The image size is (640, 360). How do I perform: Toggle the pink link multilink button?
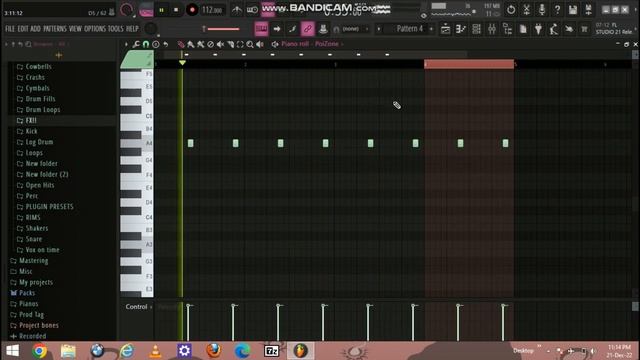(308, 29)
